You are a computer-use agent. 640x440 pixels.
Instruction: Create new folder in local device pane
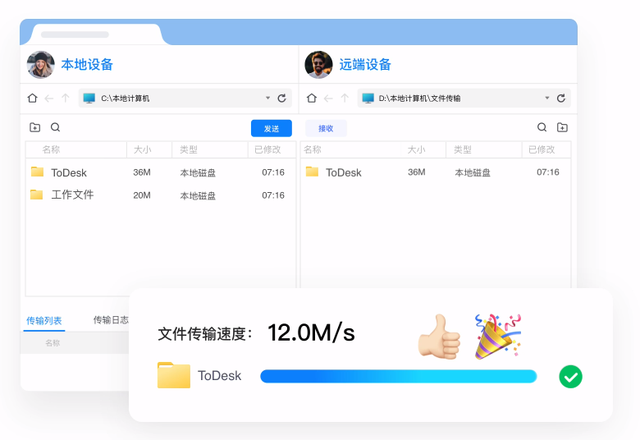[35, 127]
